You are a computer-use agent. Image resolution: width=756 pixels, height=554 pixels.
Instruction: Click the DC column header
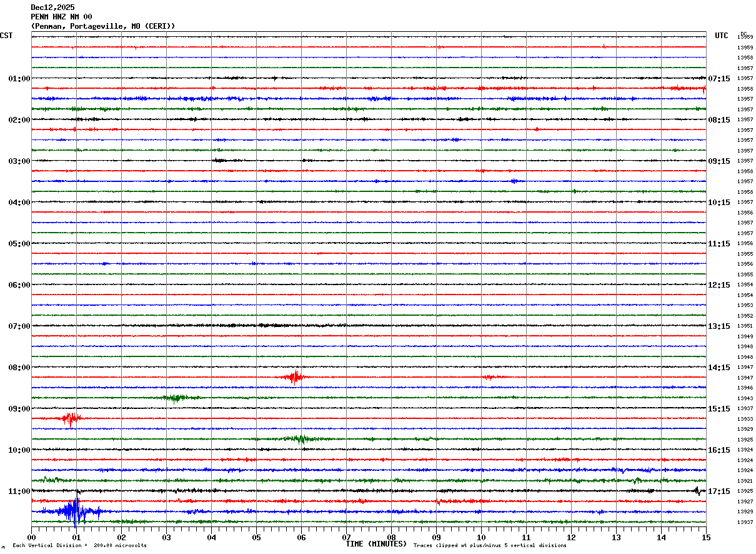744,33
